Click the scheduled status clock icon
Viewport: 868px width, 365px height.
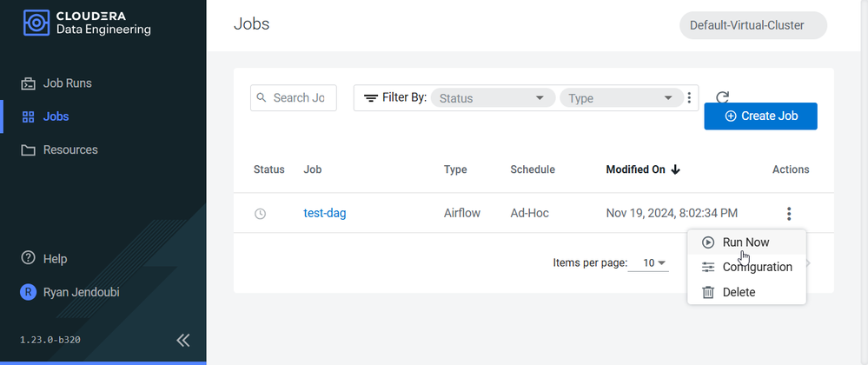[260, 214]
